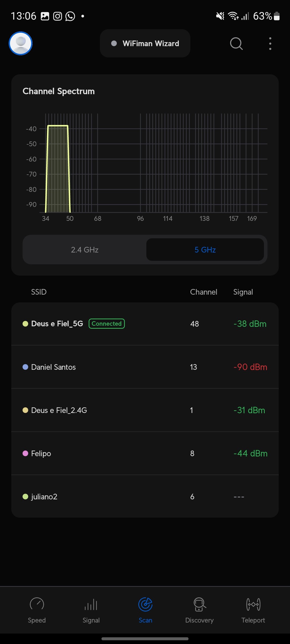290x644 pixels.
Task: Open the Discovery tab icon
Action: [200, 605]
